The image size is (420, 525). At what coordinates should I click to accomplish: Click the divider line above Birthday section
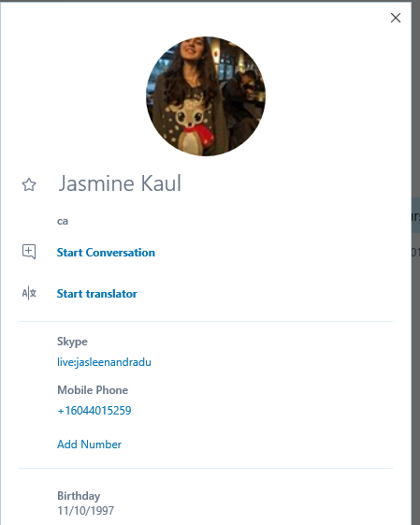[206, 469]
